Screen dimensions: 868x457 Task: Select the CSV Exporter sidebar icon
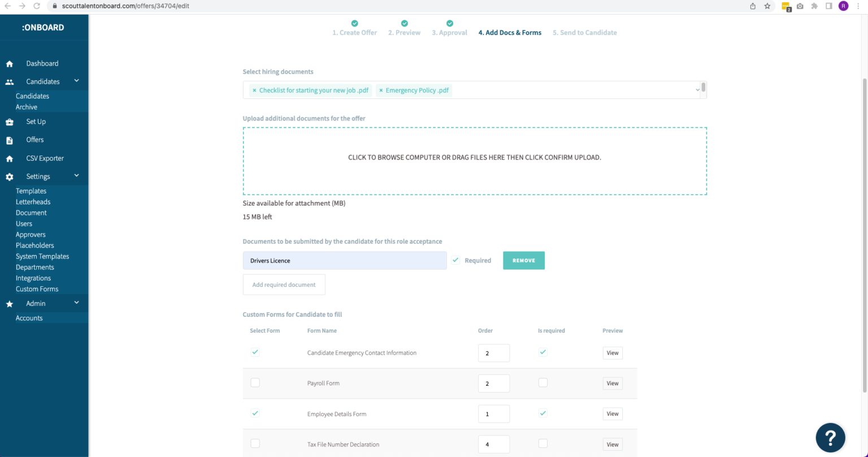(x=8, y=158)
